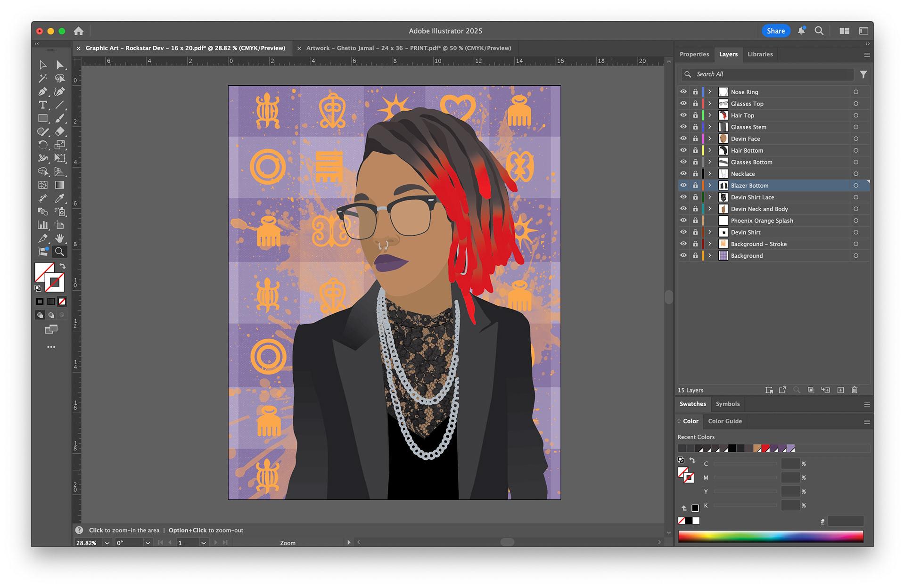Screen dimensions: 905x588
Task: Hide the Nose Ring layer
Action: coord(683,92)
